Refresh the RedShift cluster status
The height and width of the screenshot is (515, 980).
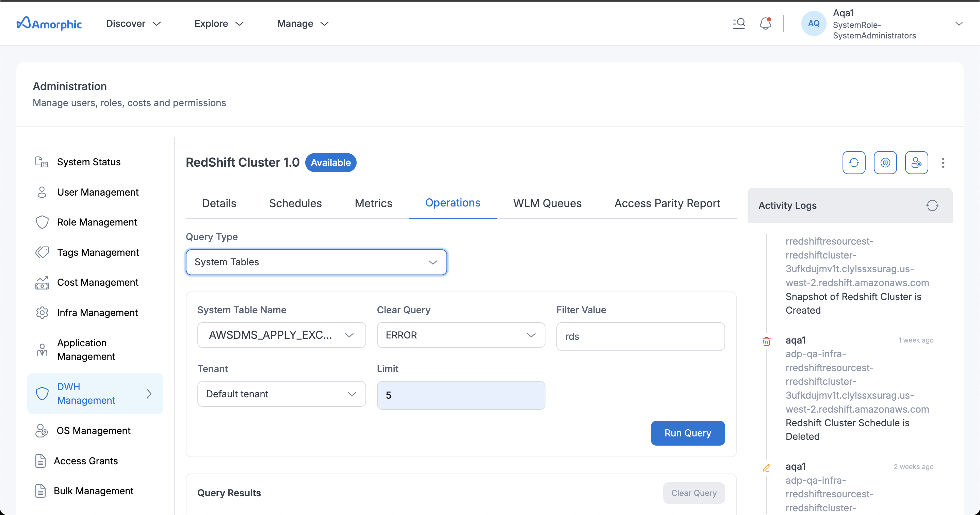pos(854,163)
